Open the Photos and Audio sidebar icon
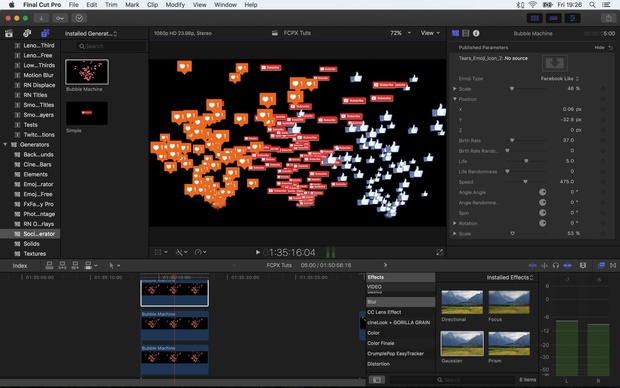Image resolution: width=620 pixels, height=388 pixels. click(x=27, y=34)
